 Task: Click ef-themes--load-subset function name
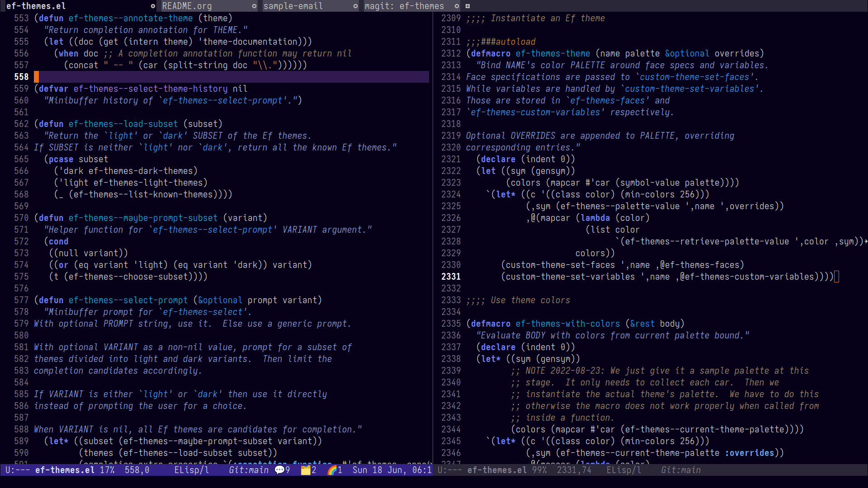coord(123,124)
